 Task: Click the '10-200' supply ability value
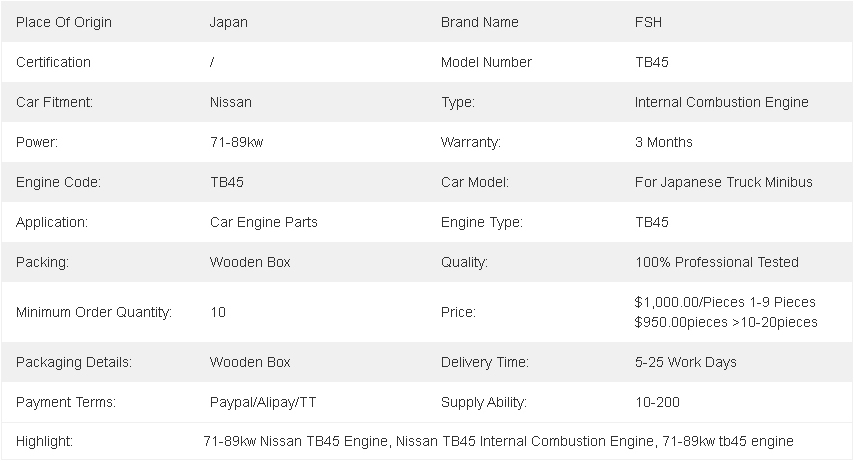point(657,402)
